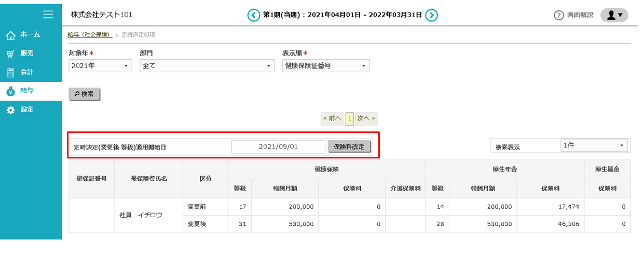
Task: Click the 会計 calculator icon
Action: pyautogui.click(x=10, y=73)
